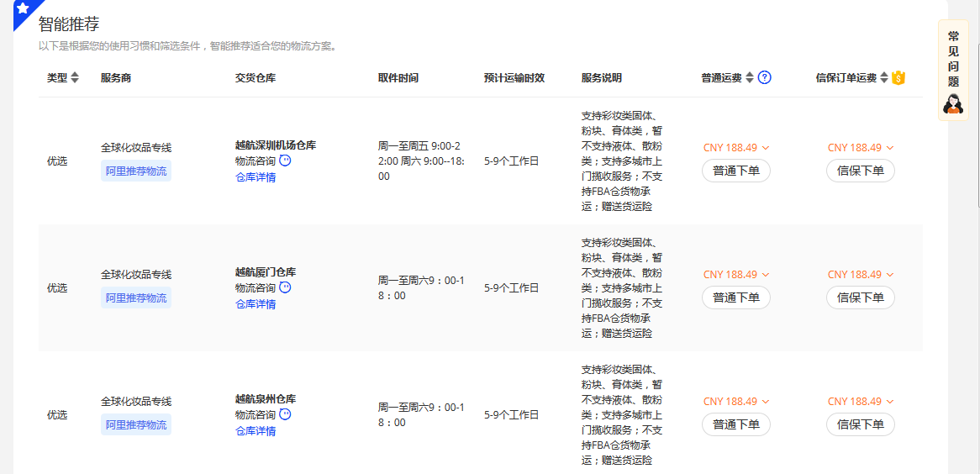Viewport: 980px width, 474px height.
Task: Click 信保下单 button for 越航厦门仓库
Action: click(x=861, y=298)
